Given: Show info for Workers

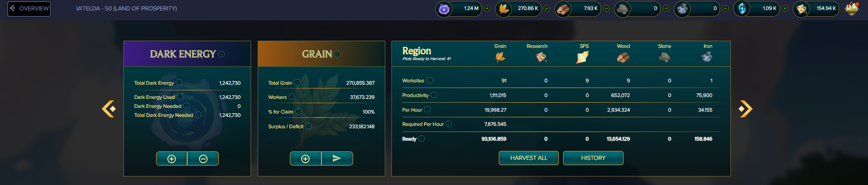Looking at the screenshot, I should (x=292, y=97).
